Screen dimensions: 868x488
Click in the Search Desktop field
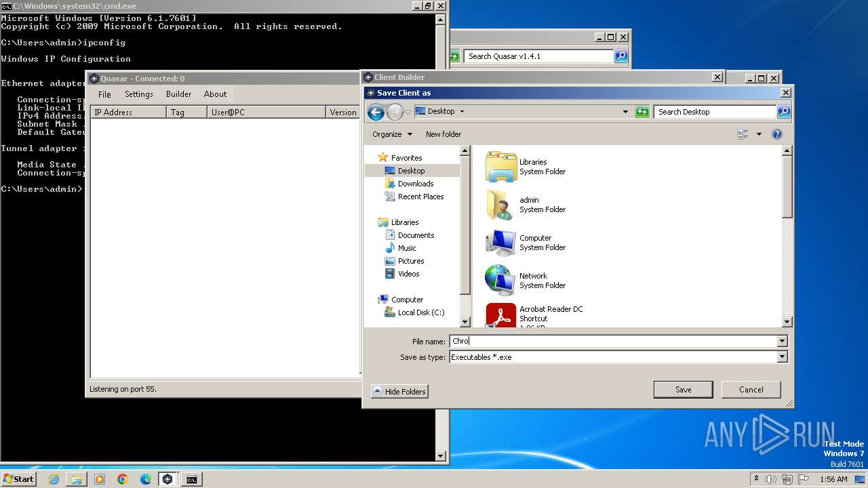click(715, 112)
